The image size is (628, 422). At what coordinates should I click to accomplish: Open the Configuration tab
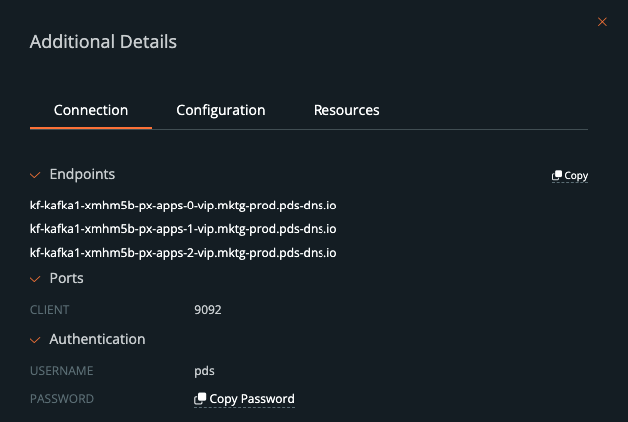click(221, 110)
